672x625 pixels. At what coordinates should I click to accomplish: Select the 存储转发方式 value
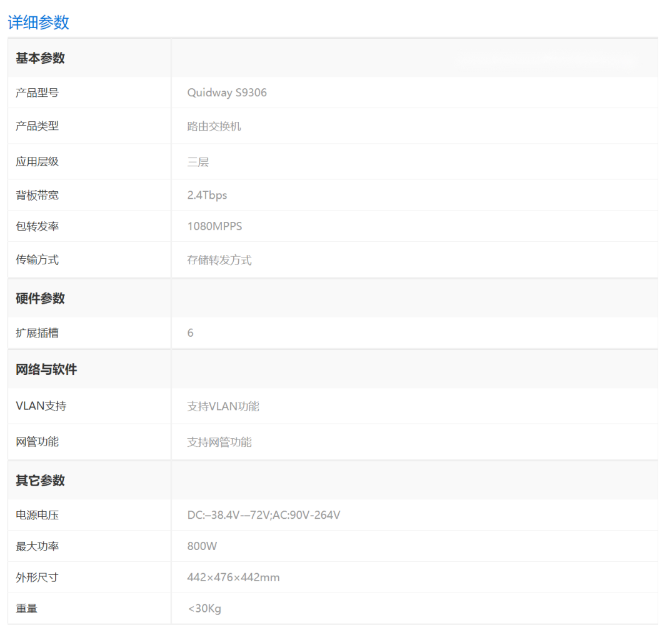coord(219,260)
